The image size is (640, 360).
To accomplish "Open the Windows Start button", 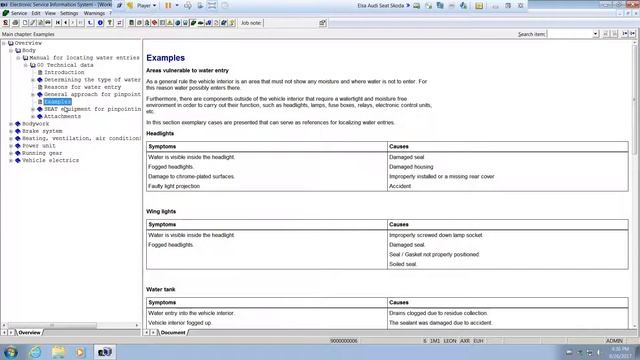I will [x=10, y=352].
